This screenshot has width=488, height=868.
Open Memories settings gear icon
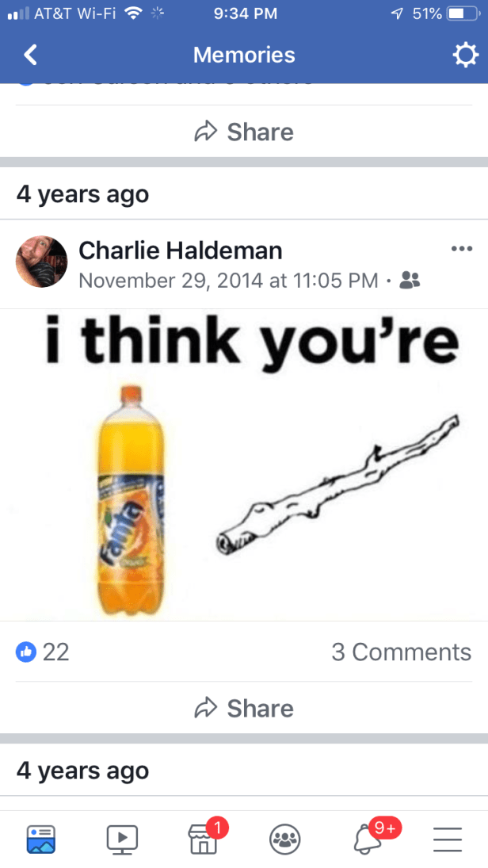(x=465, y=55)
